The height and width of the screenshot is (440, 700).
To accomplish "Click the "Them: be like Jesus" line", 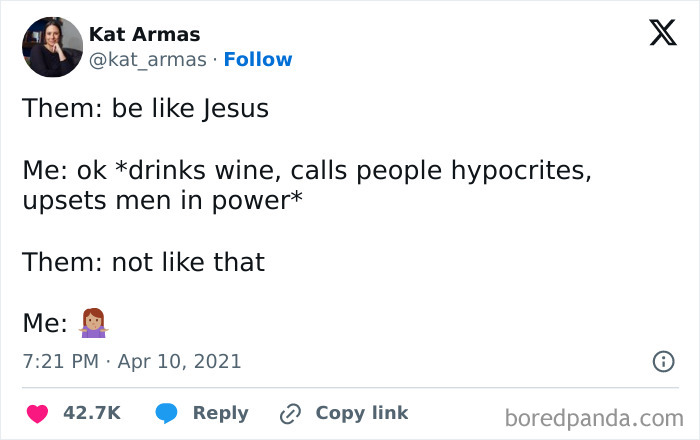I will pyautogui.click(x=145, y=108).
